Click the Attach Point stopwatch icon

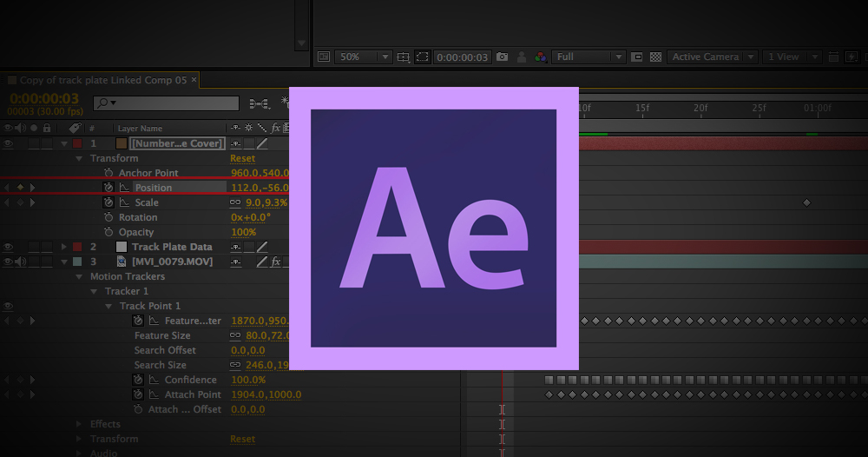pyautogui.click(x=138, y=394)
